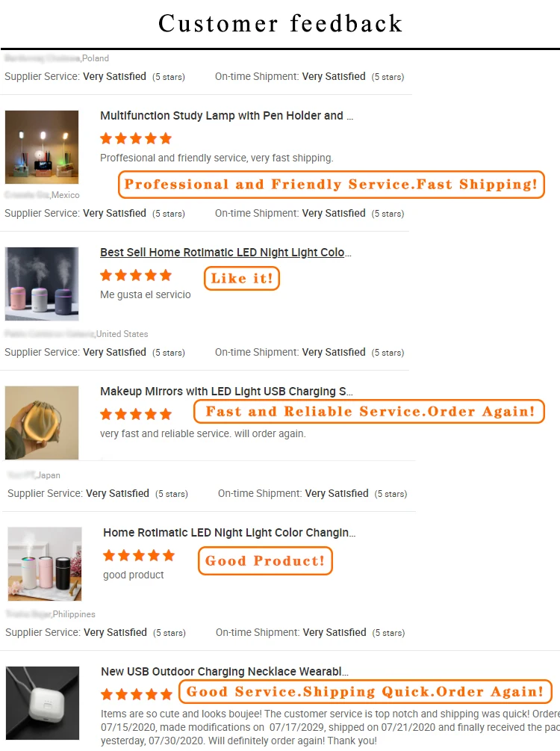This screenshot has height=751, width=560.
Task: Click the New USB Outdoor Charging Necklace title
Action: point(225,672)
